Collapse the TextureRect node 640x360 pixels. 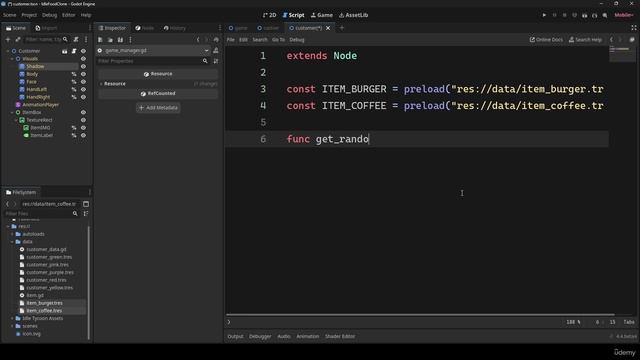(x=16, y=120)
